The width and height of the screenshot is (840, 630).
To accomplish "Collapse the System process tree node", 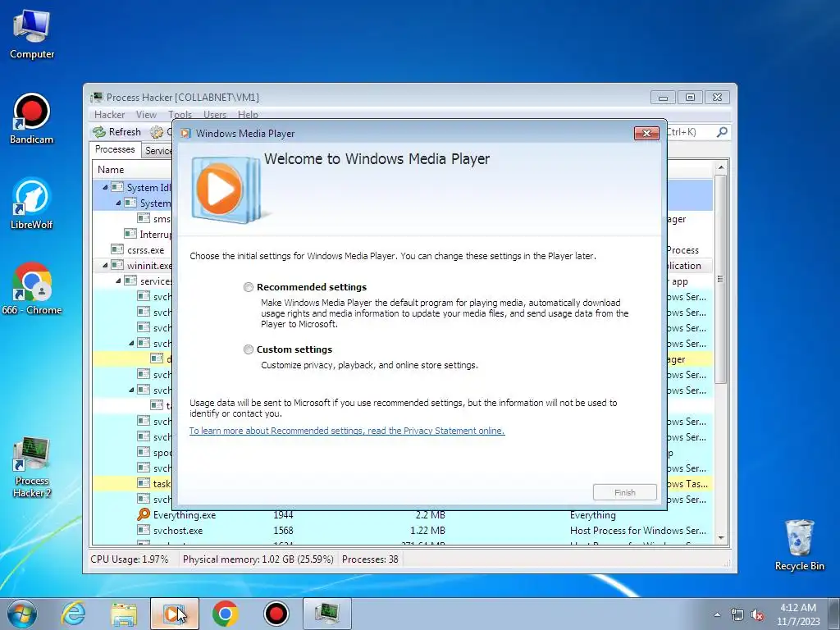I will point(118,203).
